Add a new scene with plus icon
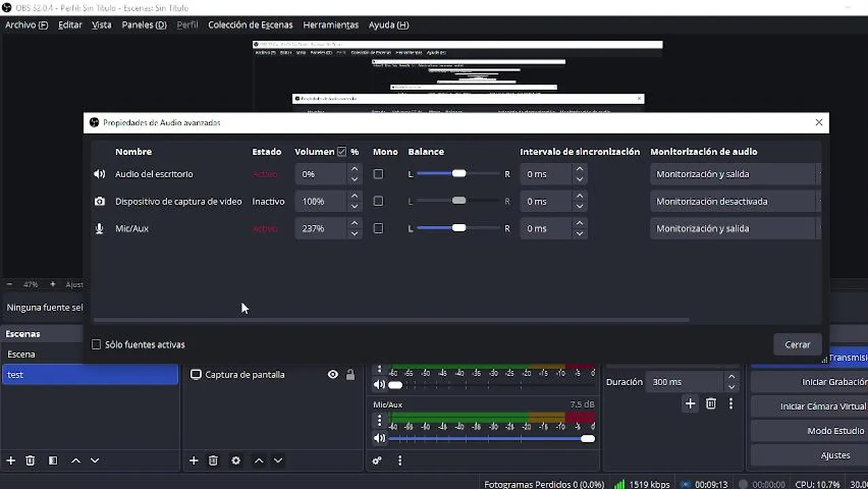This screenshot has height=489, width=868. point(11,460)
